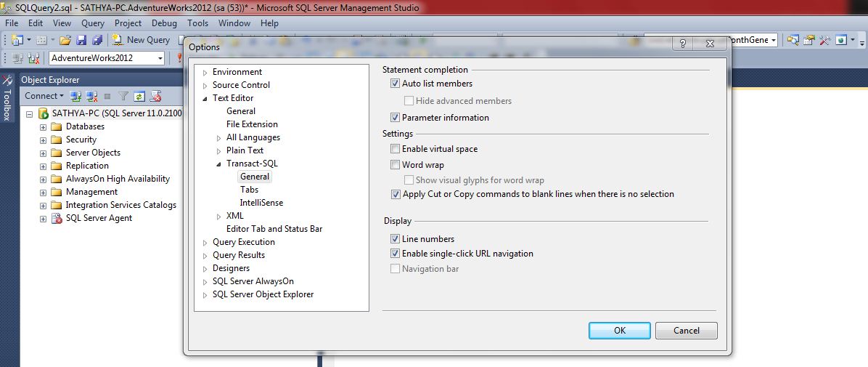This screenshot has height=367, width=868.
Task: Click the Toolbox wrench icon in toolbar
Action: 825,40
